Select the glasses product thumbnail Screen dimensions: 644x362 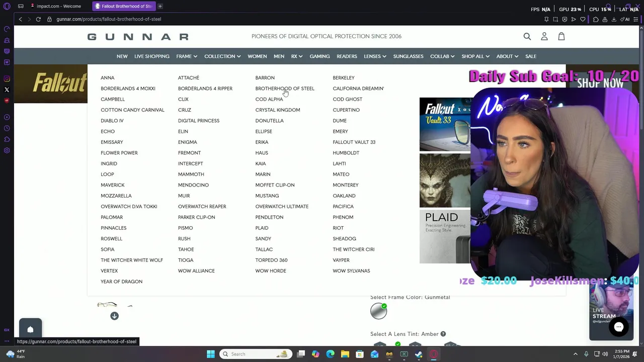[107, 305]
